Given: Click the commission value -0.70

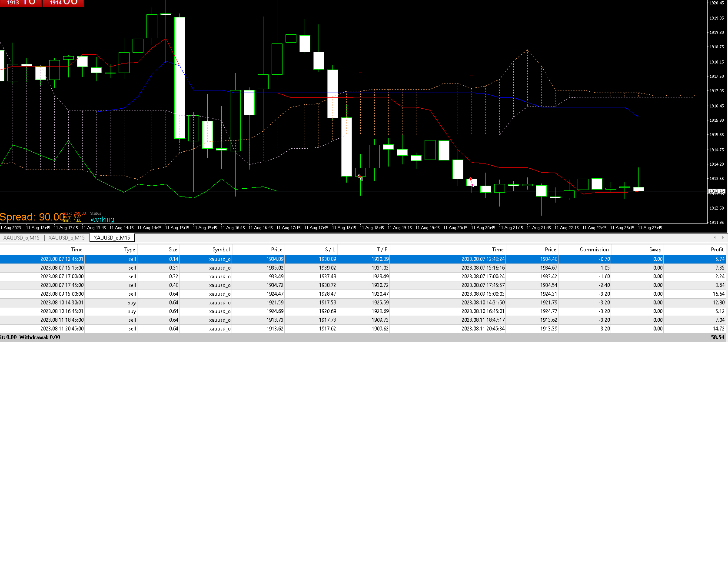Looking at the screenshot, I should click(604, 259).
